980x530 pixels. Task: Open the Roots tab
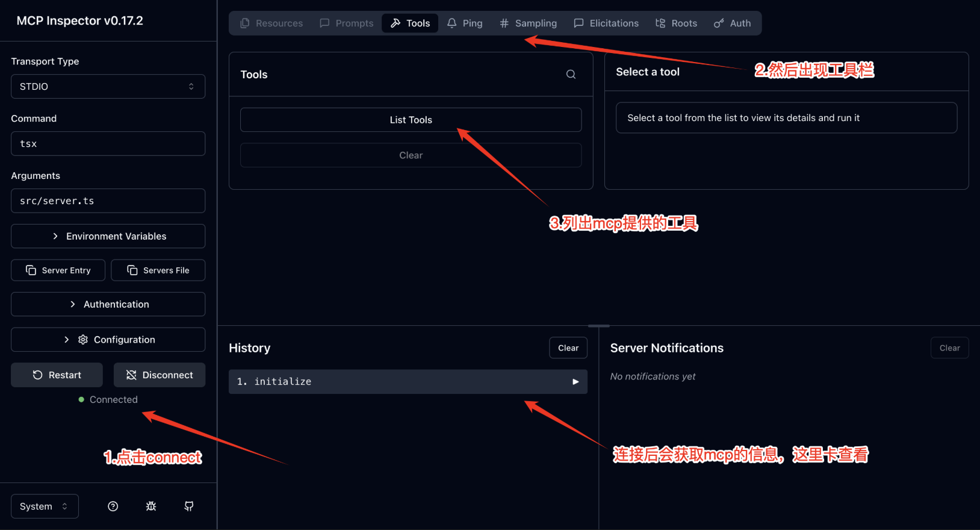(x=676, y=23)
